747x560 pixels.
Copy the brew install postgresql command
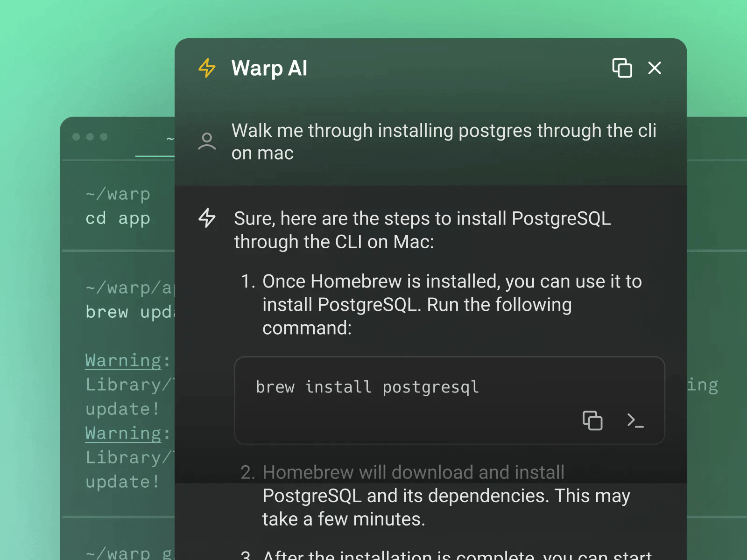point(592,420)
